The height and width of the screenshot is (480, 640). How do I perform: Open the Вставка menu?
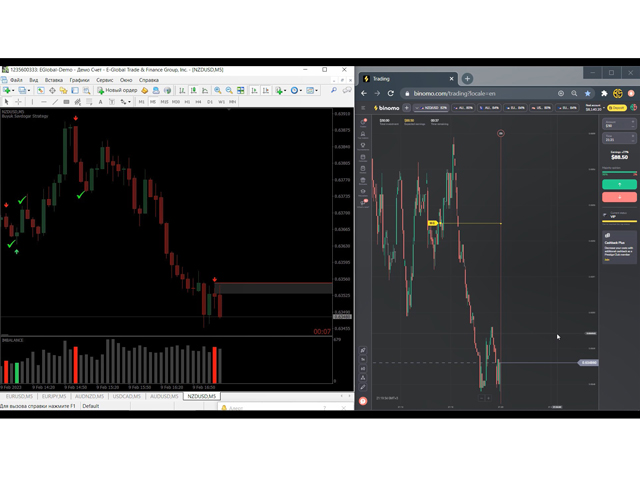pos(54,80)
